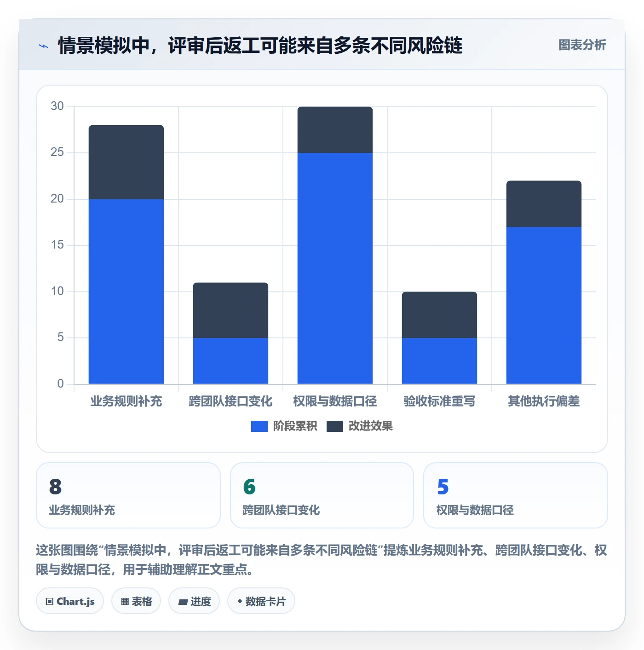
Task: Click the y-axis value 15
Action: pyautogui.click(x=57, y=245)
